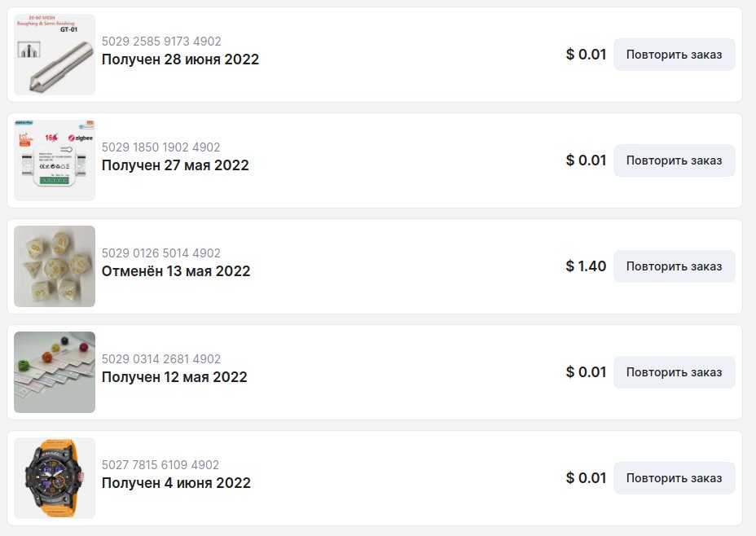Open order titled Получен 4 июня 2022

point(176,483)
